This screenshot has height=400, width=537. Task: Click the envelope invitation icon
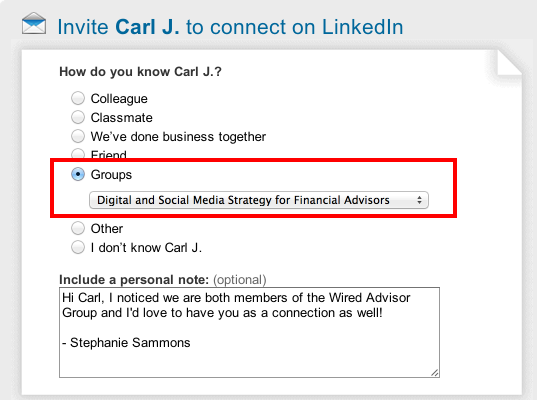point(34,24)
